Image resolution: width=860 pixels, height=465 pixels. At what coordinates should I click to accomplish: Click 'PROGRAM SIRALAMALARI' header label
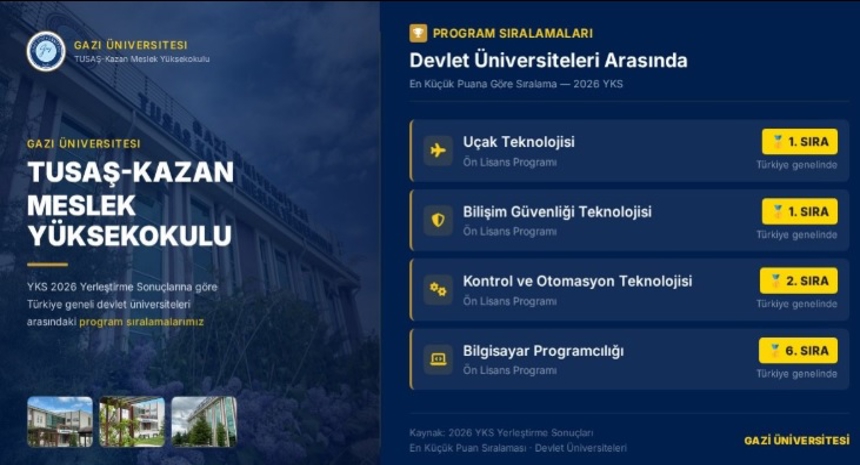[513, 33]
